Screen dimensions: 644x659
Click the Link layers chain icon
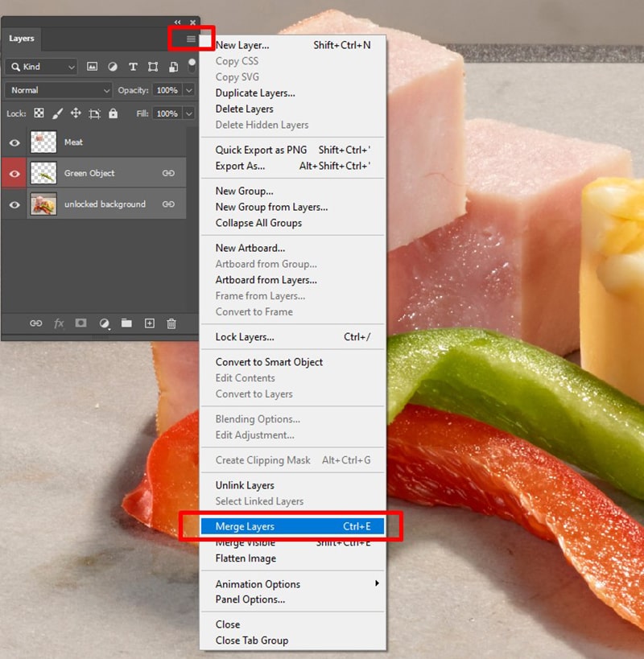(35, 323)
